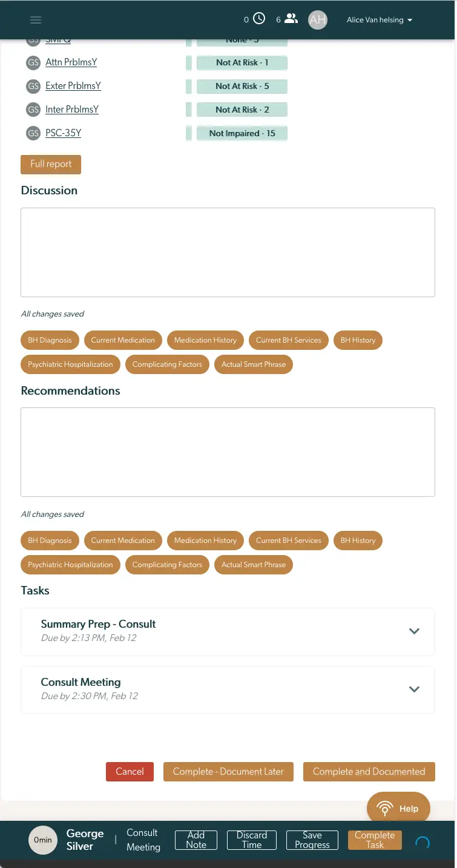This screenshot has height=868, width=457.
Task: Select the Current Medication chip under Recommendations
Action: [x=123, y=541]
